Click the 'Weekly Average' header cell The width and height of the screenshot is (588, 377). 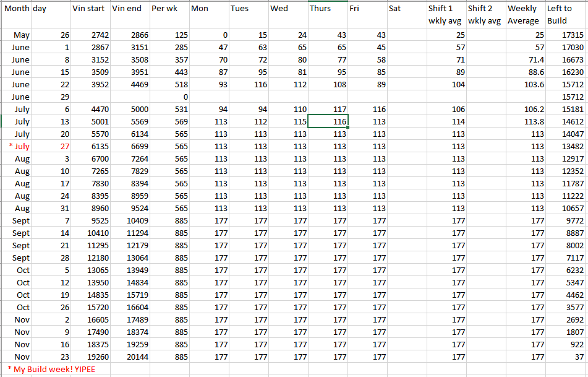(525, 15)
